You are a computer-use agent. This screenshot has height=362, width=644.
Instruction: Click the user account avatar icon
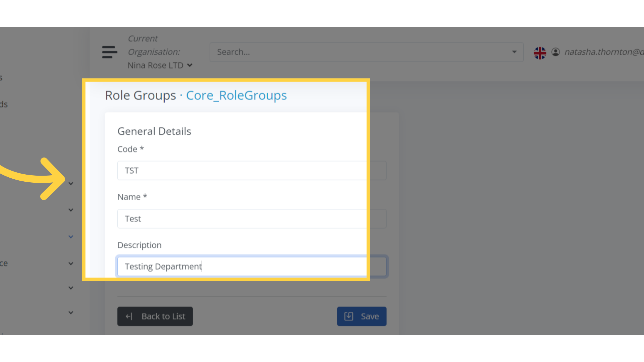(x=556, y=52)
